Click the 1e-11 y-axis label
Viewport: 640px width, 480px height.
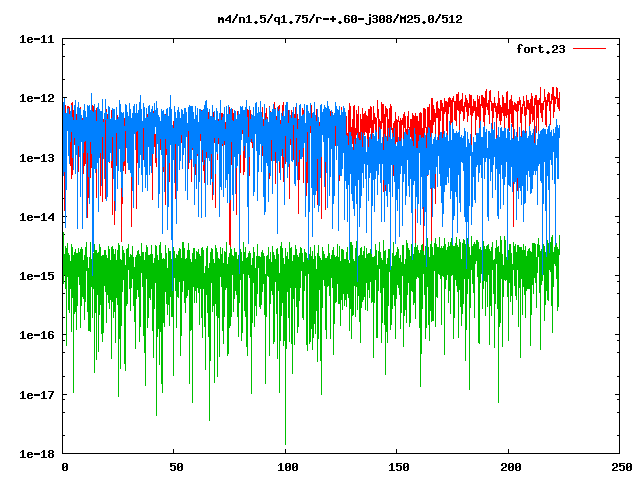coord(37,39)
